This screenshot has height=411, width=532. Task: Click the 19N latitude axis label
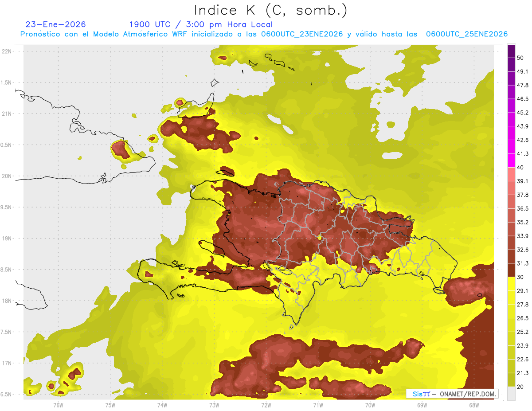(x=8, y=238)
